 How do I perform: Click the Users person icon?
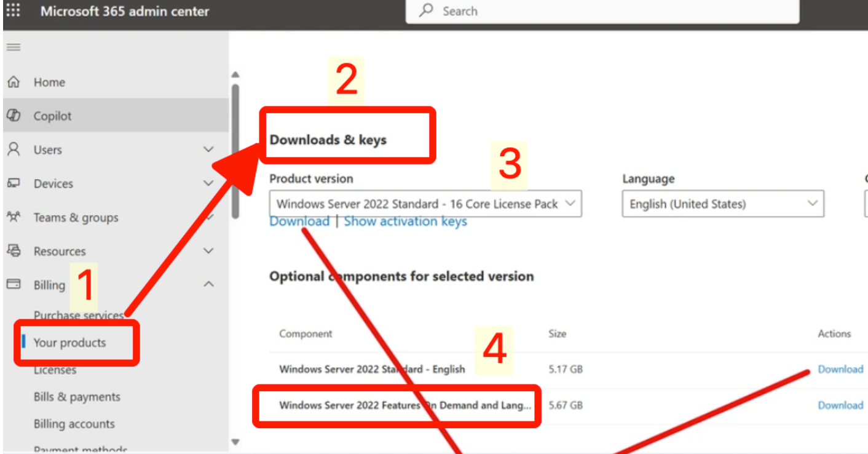tap(14, 149)
